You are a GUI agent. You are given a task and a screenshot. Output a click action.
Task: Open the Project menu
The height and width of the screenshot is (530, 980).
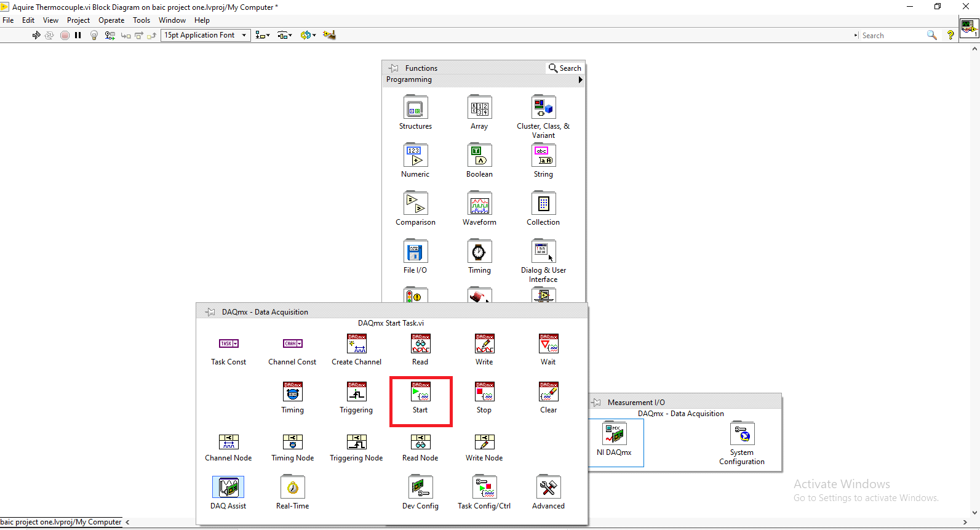click(x=78, y=20)
